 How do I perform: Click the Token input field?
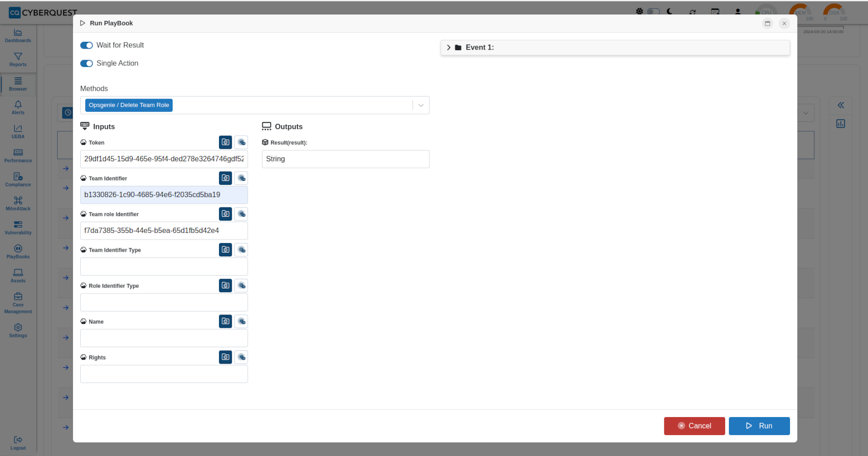164,159
